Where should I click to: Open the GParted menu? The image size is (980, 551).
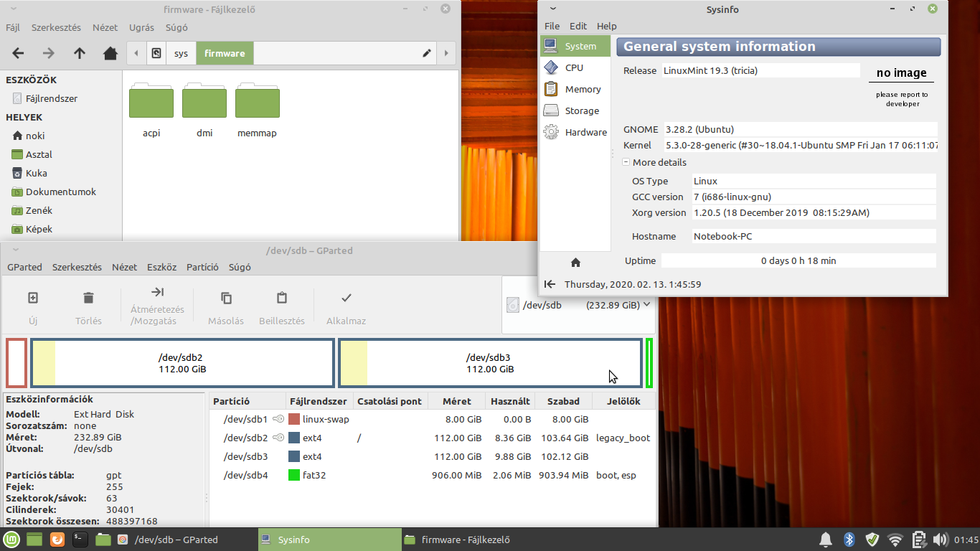[24, 267]
